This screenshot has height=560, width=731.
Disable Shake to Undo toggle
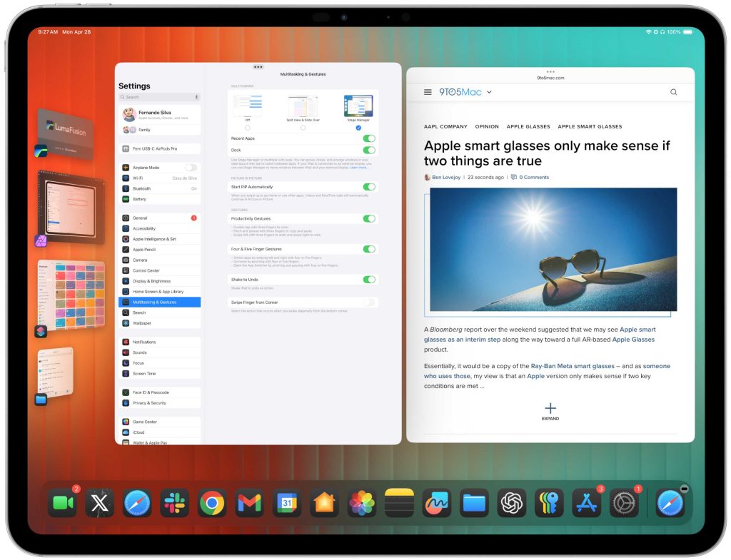pos(369,280)
